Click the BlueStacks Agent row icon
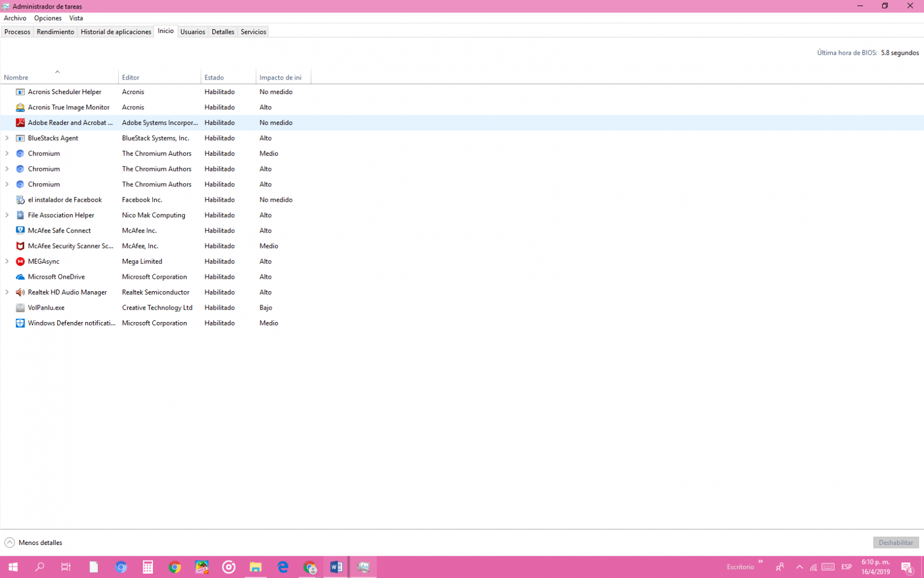 20,138
